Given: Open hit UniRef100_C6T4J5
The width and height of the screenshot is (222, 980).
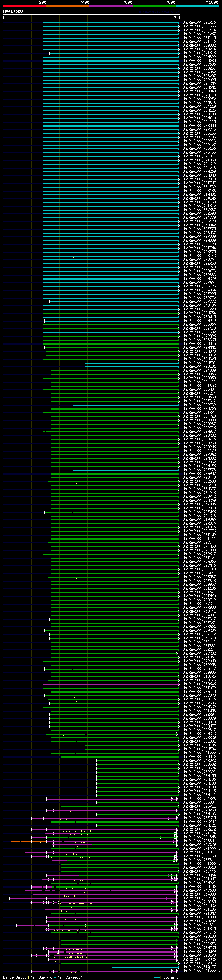Looking at the screenshot, I should click(x=199, y=38).
